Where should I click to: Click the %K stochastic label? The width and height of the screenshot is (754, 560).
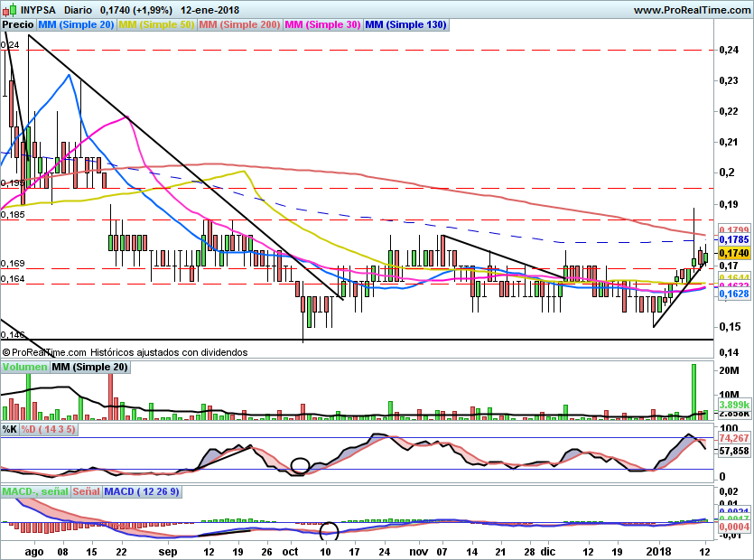(x=10, y=430)
